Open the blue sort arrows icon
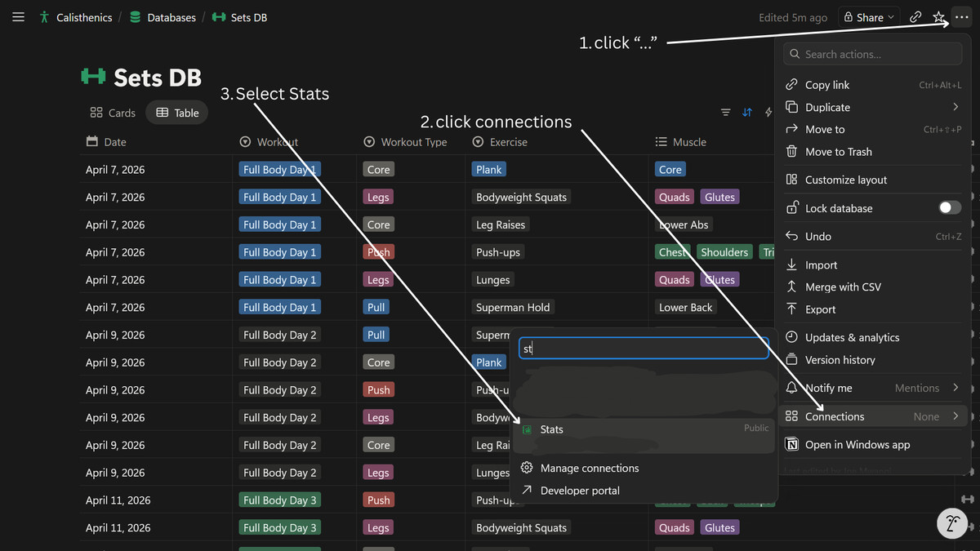The image size is (980, 551). coord(747,113)
